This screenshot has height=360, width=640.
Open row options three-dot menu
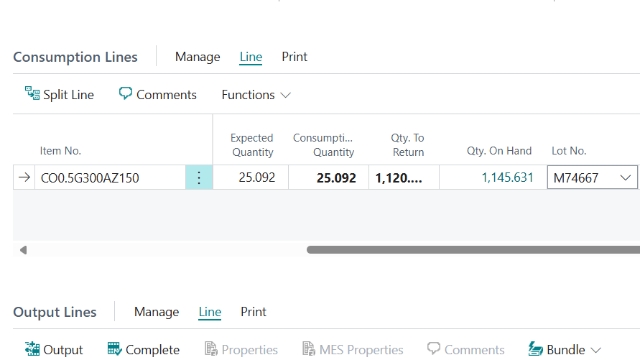click(x=199, y=178)
